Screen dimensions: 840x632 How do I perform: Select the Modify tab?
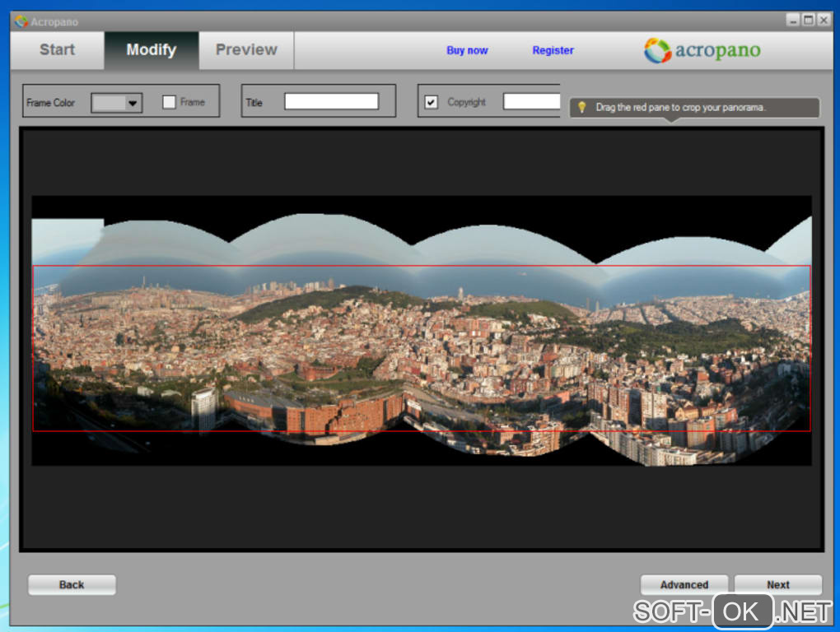click(x=151, y=50)
